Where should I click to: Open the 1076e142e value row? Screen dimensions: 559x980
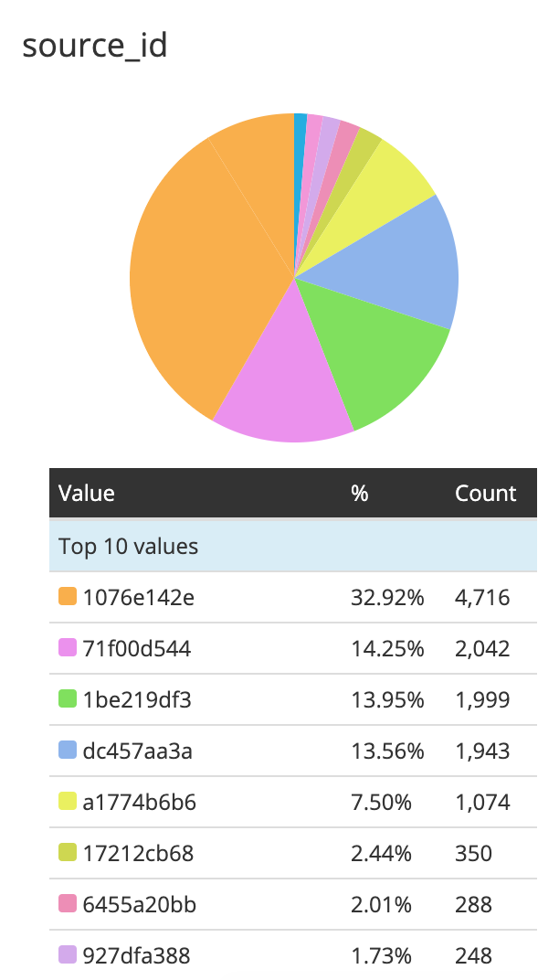pyautogui.click(x=293, y=597)
